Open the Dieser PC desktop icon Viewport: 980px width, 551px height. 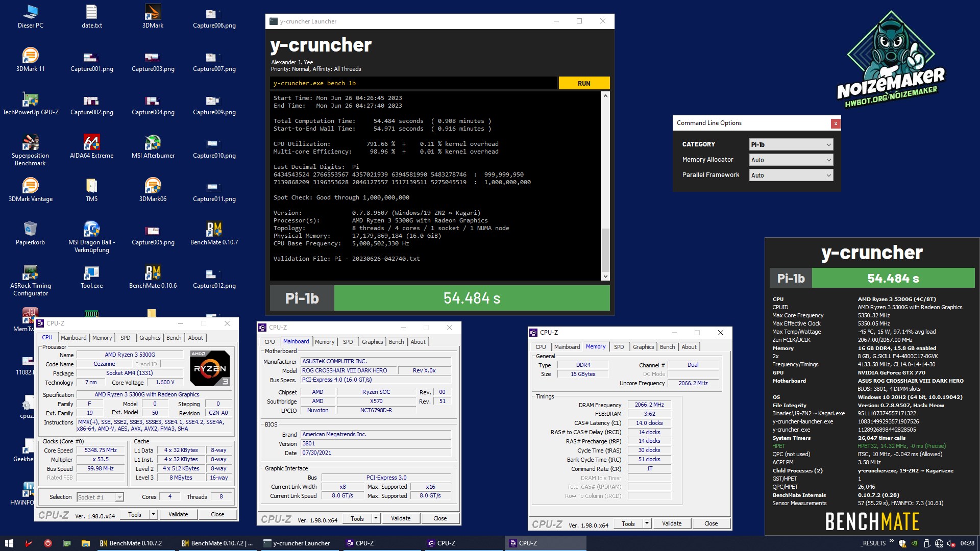pyautogui.click(x=31, y=16)
